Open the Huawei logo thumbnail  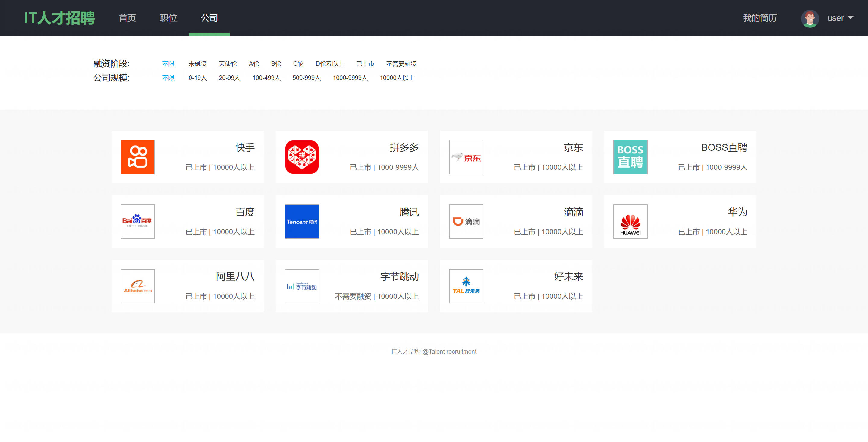[x=630, y=222]
